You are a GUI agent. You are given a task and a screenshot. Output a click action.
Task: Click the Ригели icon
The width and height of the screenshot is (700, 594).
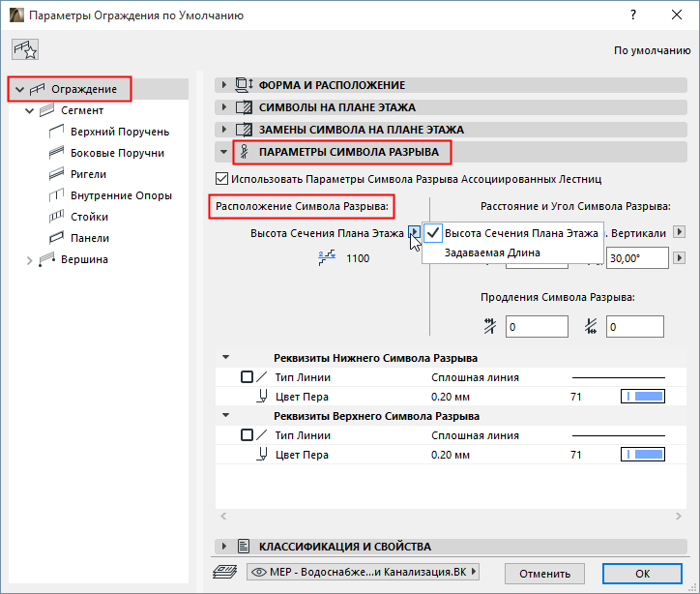56,174
